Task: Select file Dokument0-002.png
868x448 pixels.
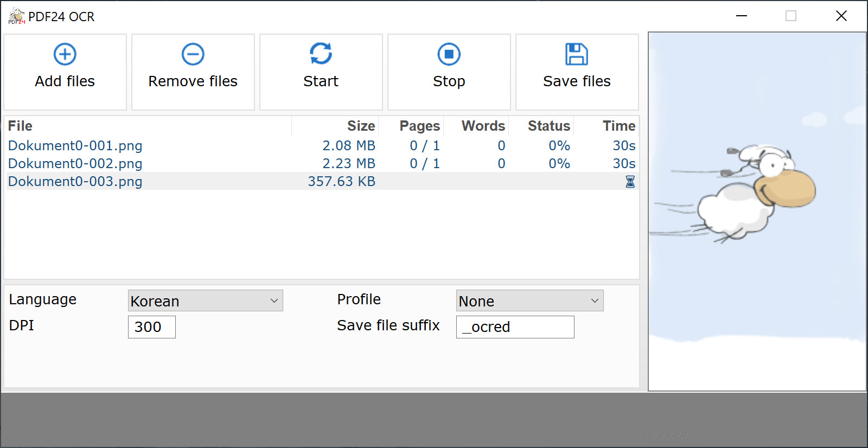Action: click(75, 163)
